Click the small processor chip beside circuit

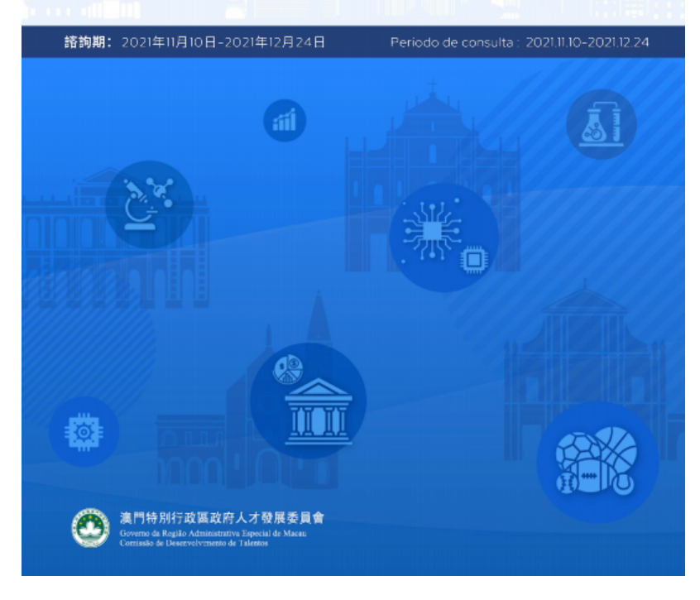tap(473, 262)
